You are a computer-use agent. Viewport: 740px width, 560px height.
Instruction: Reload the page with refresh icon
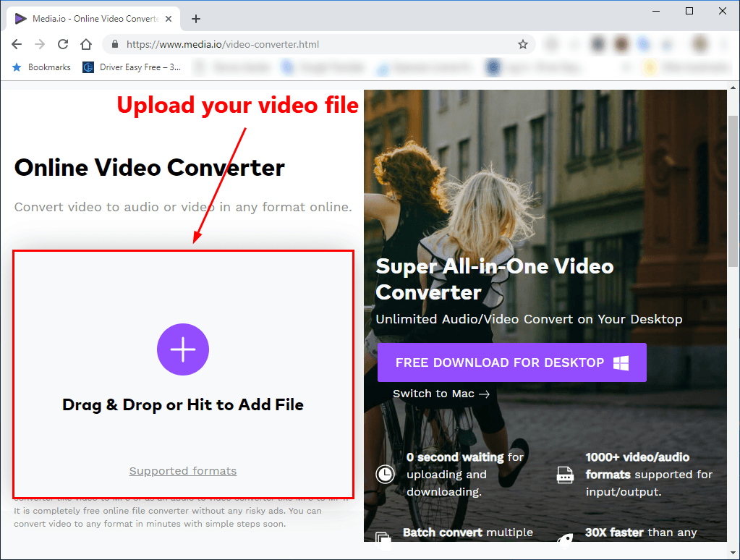(x=63, y=44)
